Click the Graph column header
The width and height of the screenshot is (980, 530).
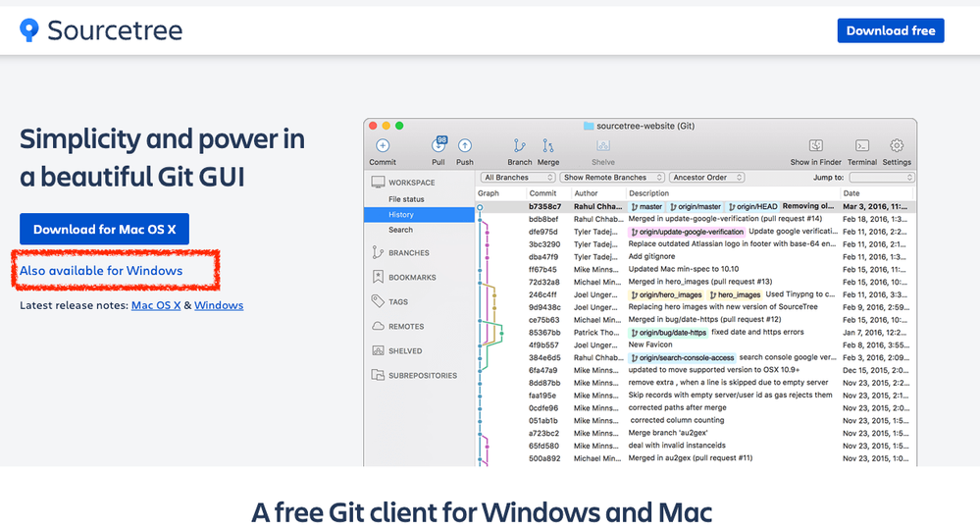point(489,193)
